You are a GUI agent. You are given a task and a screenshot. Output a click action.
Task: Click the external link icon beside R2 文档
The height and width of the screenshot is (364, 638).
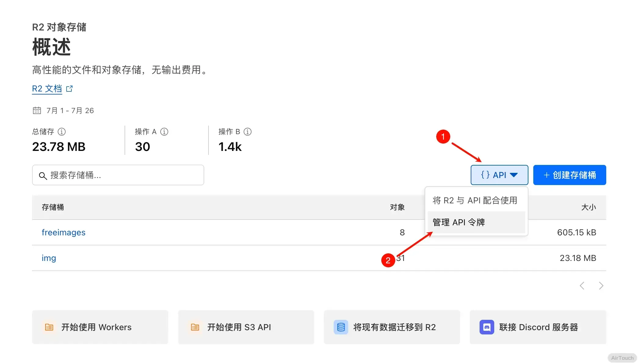(70, 89)
